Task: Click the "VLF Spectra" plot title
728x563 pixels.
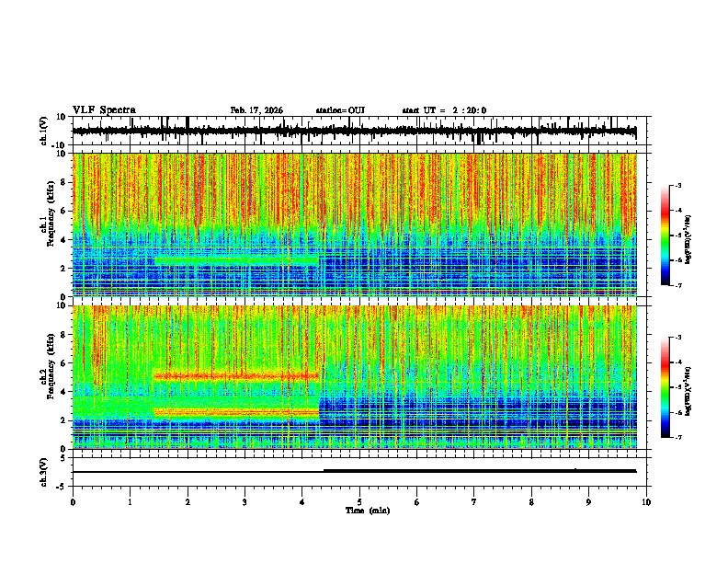Action: (x=104, y=109)
